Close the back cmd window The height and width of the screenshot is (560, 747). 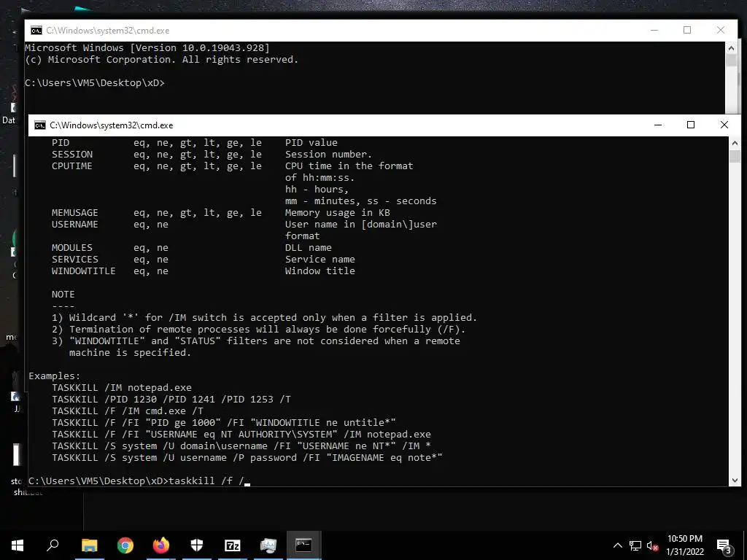point(720,30)
